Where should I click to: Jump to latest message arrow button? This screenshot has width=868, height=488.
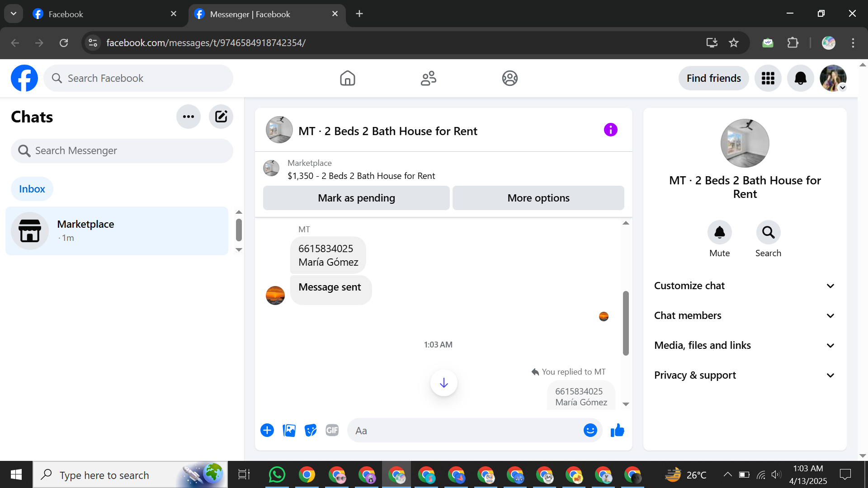444,383
